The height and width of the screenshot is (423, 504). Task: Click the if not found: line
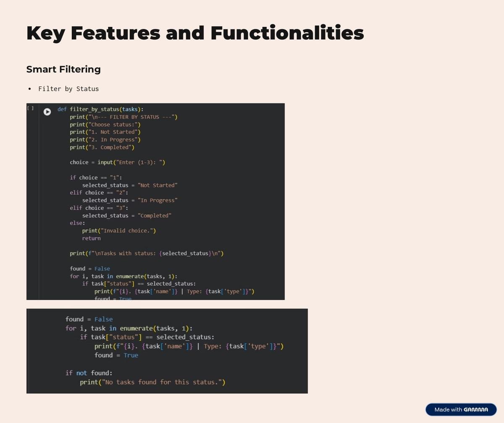(x=89, y=373)
